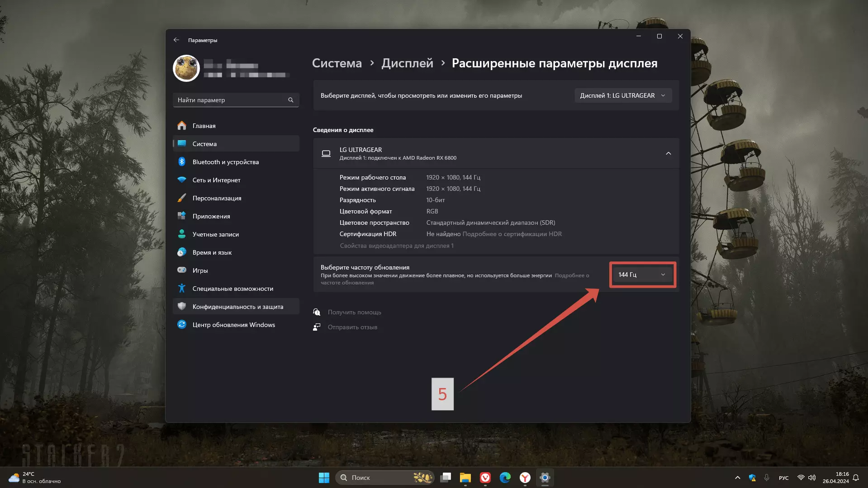This screenshot has width=868, height=488.
Task: Click the volume speaker icon in tray
Action: [812, 478]
